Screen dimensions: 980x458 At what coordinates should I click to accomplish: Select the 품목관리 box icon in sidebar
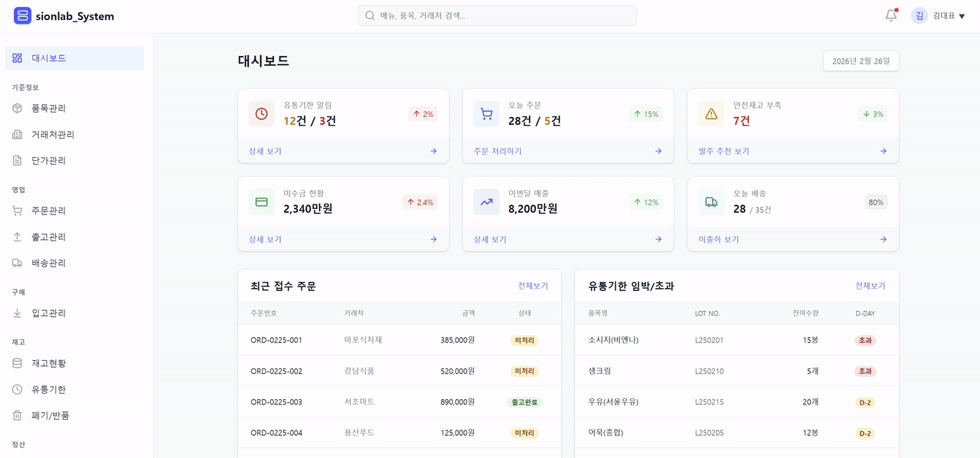coord(17,108)
